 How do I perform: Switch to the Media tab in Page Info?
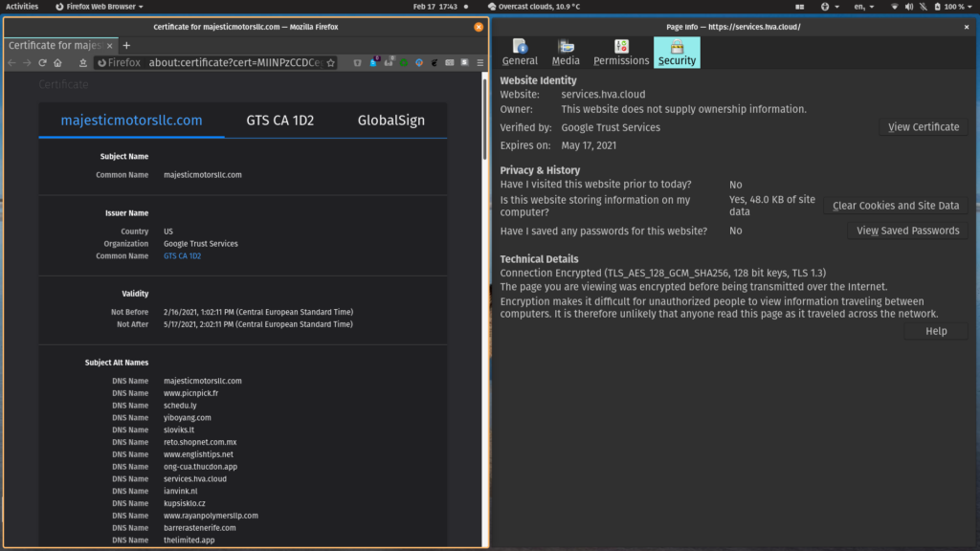(x=566, y=53)
